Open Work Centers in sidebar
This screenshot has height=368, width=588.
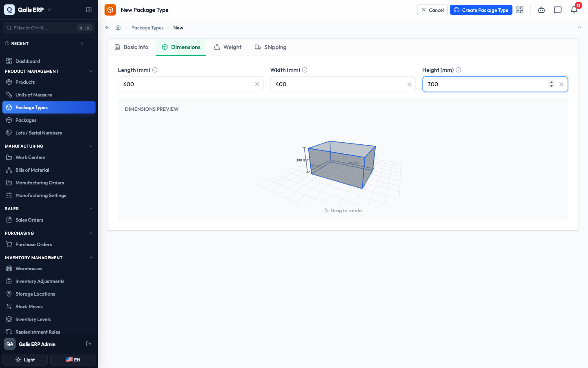(x=49, y=157)
